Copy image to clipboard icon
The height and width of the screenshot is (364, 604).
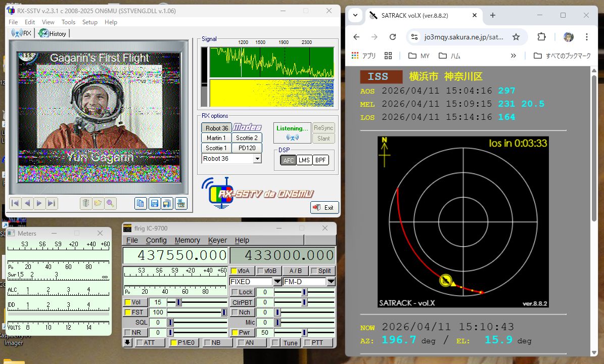pyautogui.click(x=141, y=203)
